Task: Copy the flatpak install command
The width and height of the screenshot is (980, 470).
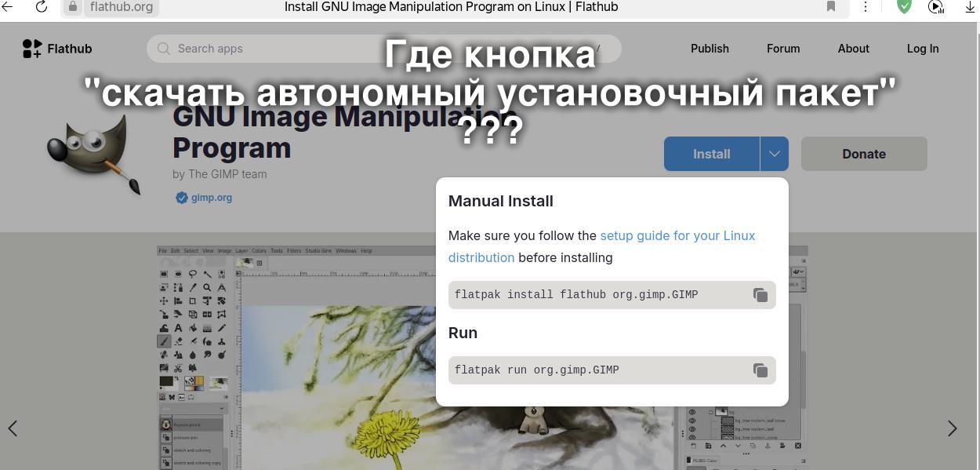Action: [760, 295]
